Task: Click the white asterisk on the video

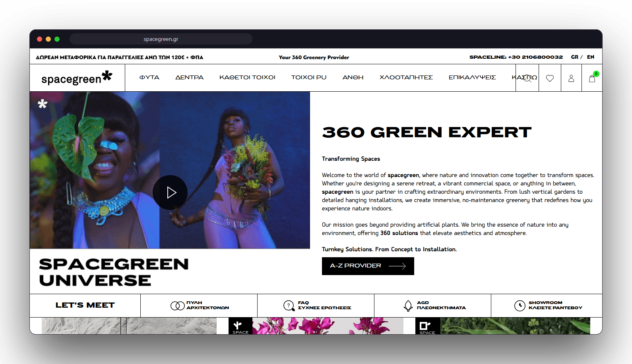Action: tap(43, 104)
